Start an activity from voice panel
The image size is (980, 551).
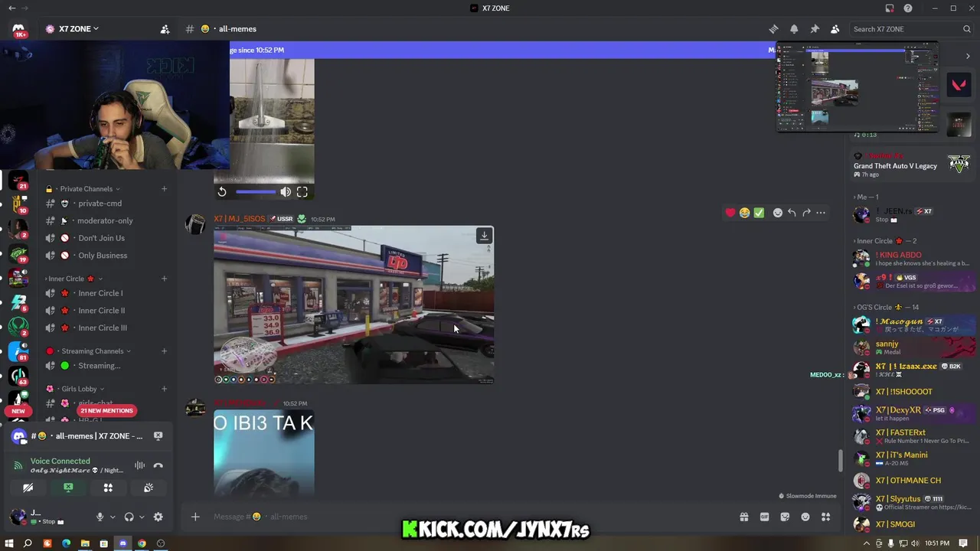[x=108, y=487]
